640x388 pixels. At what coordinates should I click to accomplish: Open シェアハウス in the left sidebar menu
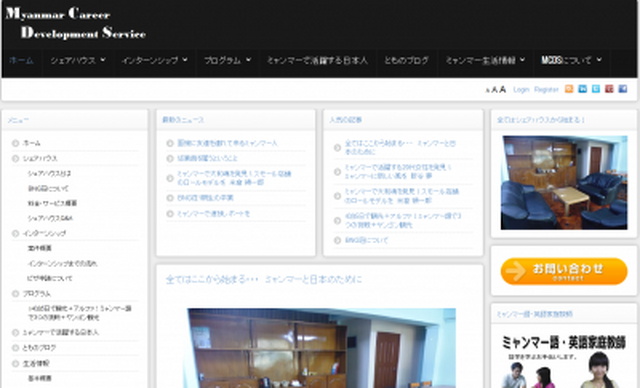[40, 158]
